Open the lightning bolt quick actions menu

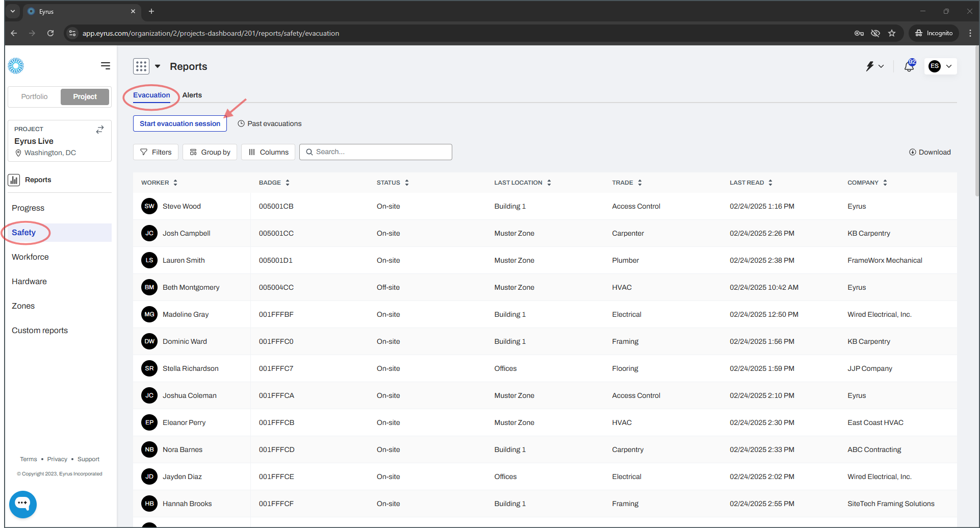(875, 66)
